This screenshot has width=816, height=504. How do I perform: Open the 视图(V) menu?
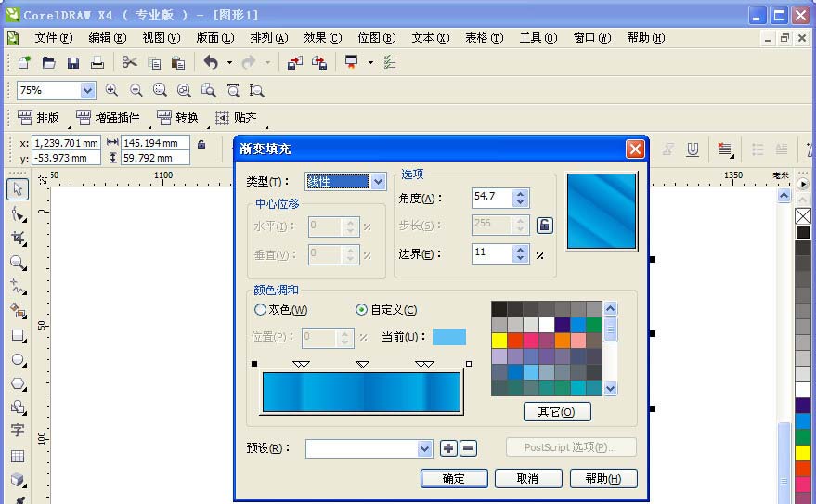click(162, 38)
